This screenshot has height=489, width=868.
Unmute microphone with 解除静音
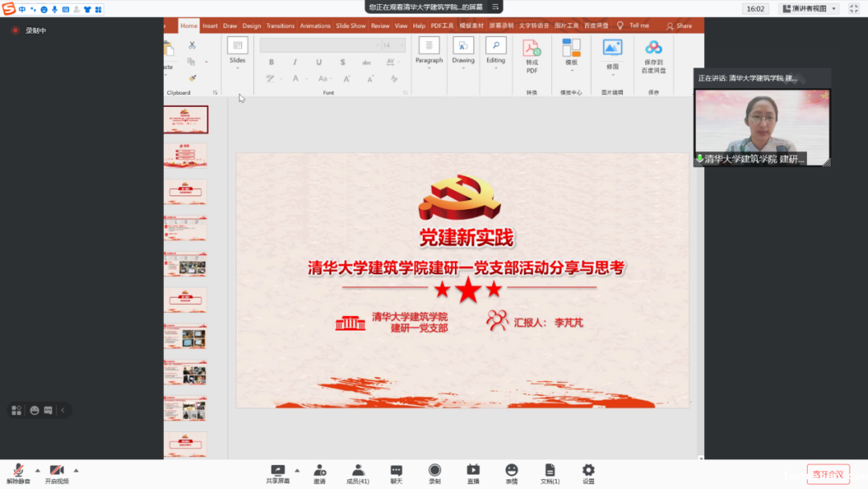(x=18, y=472)
